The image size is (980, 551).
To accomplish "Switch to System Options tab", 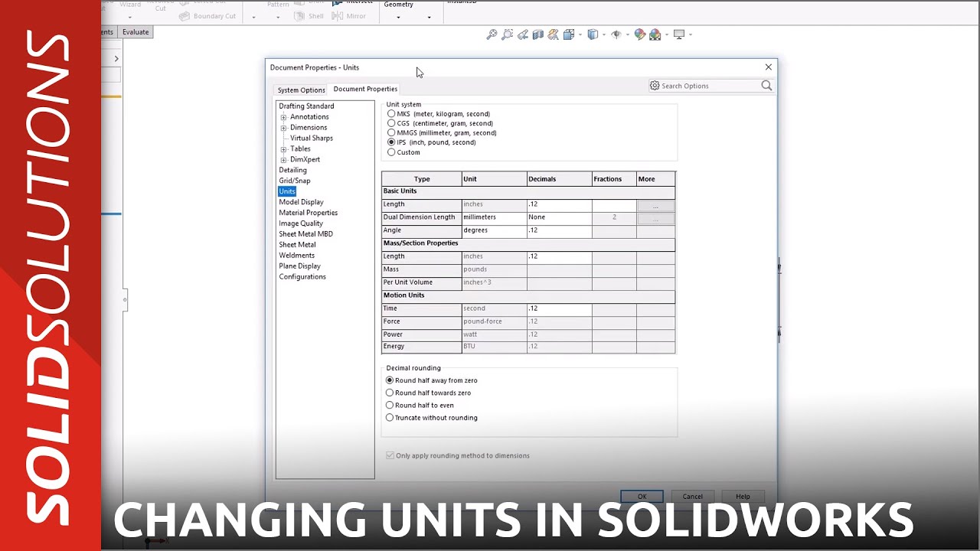I will [302, 90].
